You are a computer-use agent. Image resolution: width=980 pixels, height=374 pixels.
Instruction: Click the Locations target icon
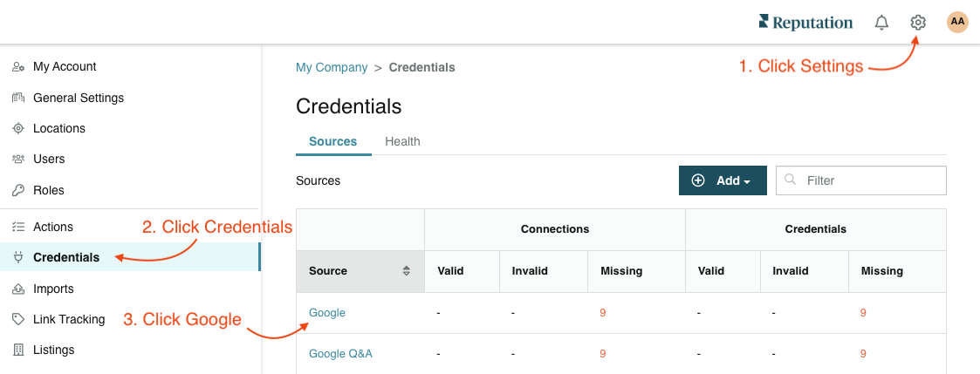point(18,129)
